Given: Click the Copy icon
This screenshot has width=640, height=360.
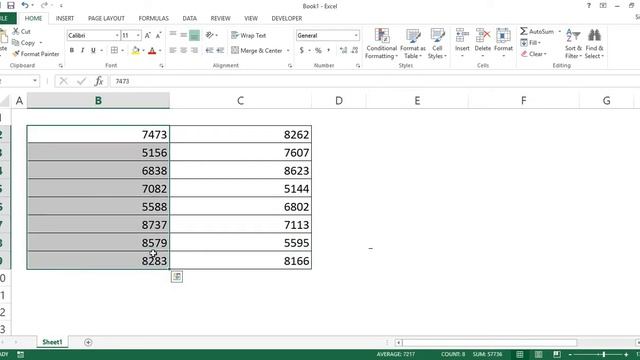Looking at the screenshot, I should click(16, 42).
